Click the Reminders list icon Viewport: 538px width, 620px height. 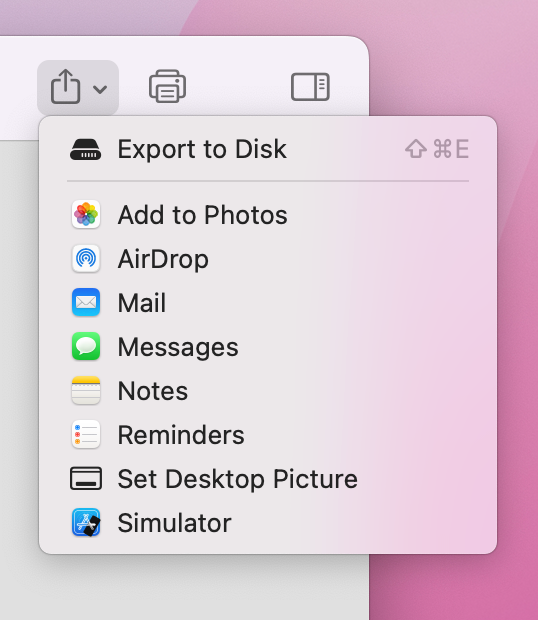click(86, 435)
